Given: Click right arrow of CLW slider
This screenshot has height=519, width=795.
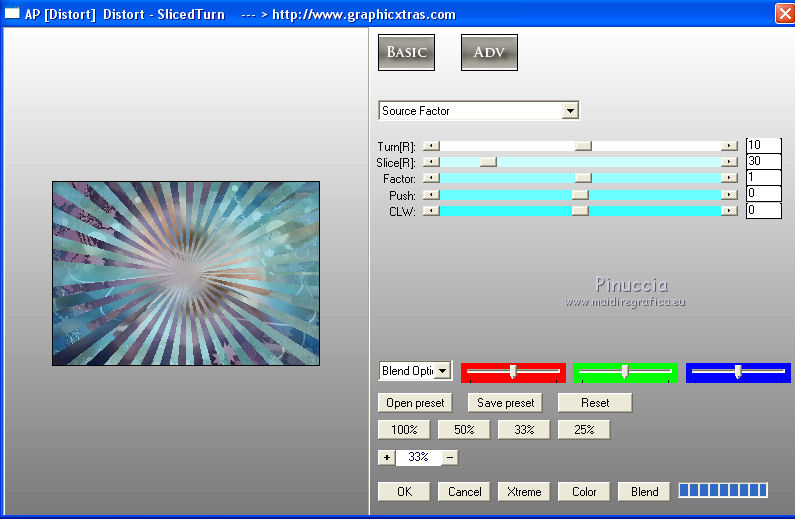Looking at the screenshot, I should pos(729,210).
